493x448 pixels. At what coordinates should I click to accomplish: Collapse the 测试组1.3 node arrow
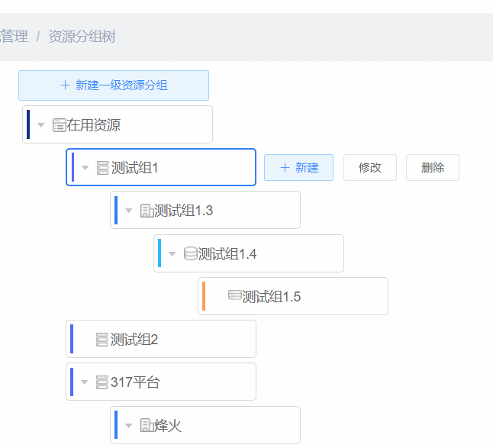(129, 211)
